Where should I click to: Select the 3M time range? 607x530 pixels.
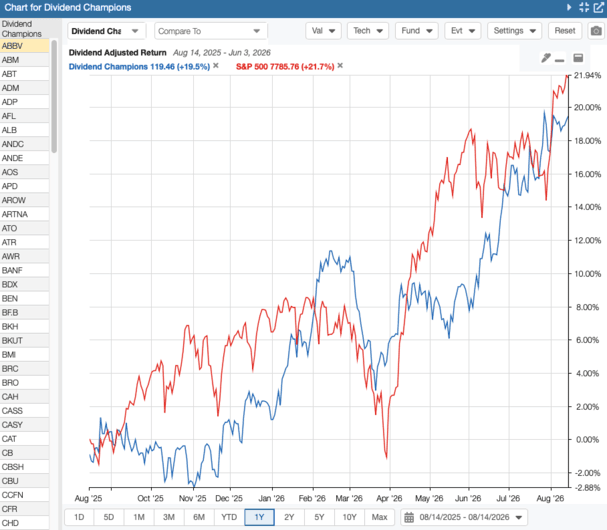click(x=169, y=517)
